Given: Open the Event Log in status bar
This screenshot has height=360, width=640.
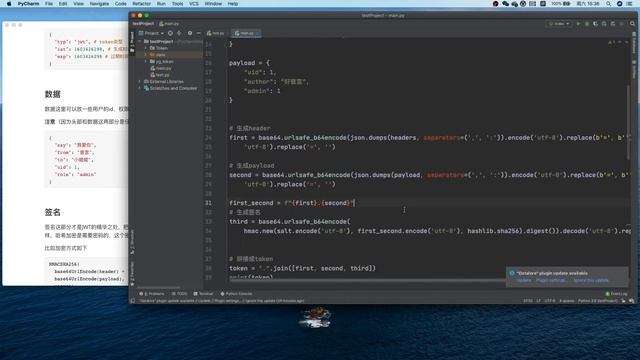Looking at the screenshot, I should (x=617, y=293).
